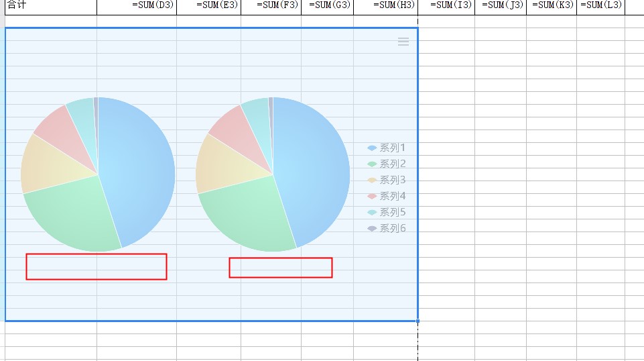644x361 pixels.
Task: Toggle 系列3 legend entry
Action: pos(387,180)
